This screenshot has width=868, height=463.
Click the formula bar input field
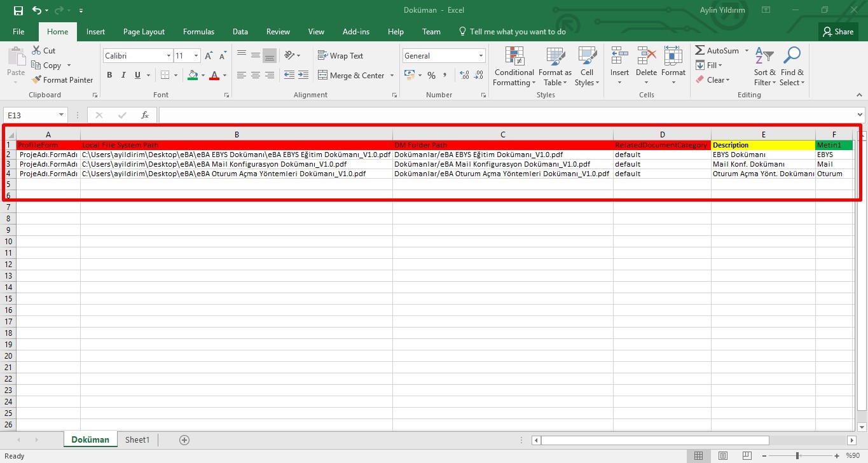(x=509, y=115)
